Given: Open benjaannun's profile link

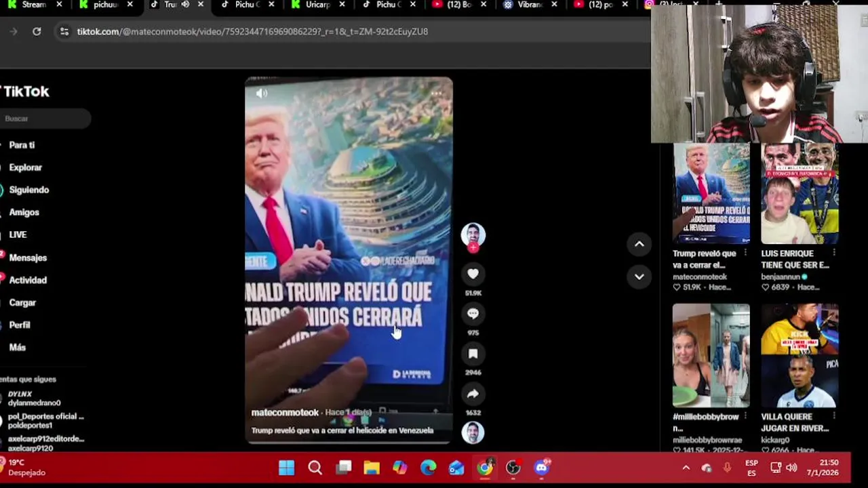Looking at the screenshot, I should click(x=781, y=277).
